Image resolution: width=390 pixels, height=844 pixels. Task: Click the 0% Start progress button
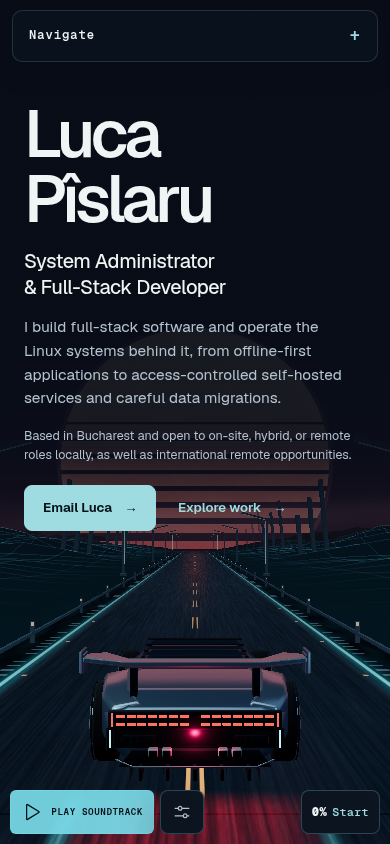[x=340, y=812]
